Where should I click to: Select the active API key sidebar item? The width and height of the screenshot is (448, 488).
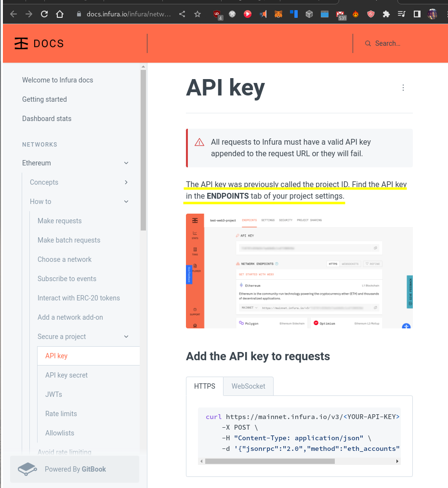pyautogui.click(x=88, y=356)
